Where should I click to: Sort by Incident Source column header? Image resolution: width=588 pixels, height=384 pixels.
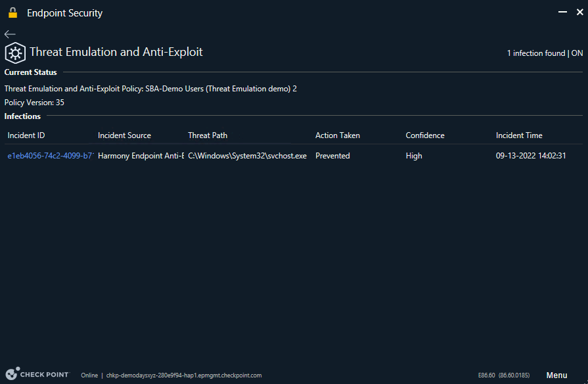pyautogui.click(x=125, y=135)
